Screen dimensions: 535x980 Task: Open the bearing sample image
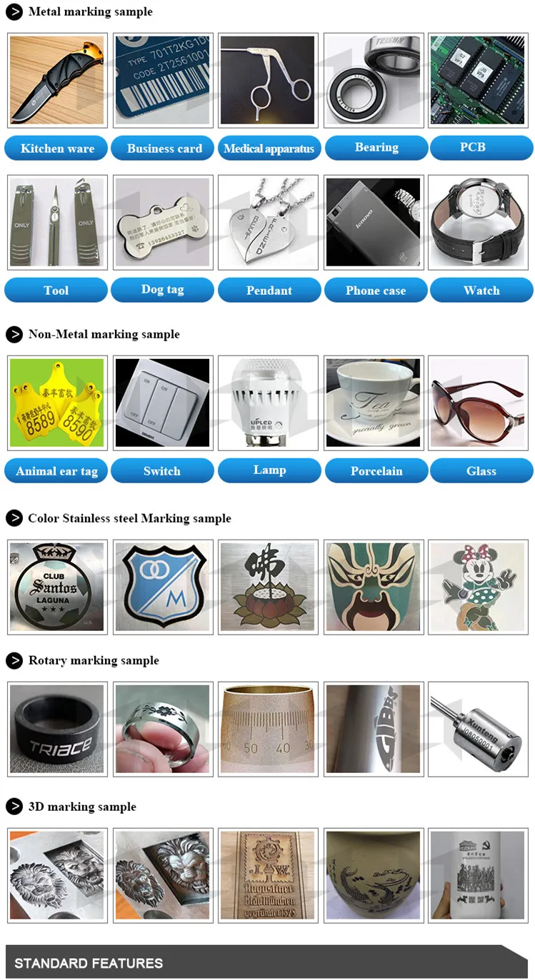pyautogui.click(x=376, y=80)
